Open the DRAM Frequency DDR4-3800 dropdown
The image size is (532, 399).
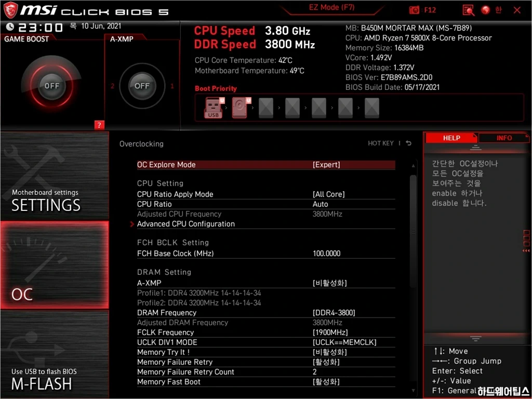click(334, 313)
